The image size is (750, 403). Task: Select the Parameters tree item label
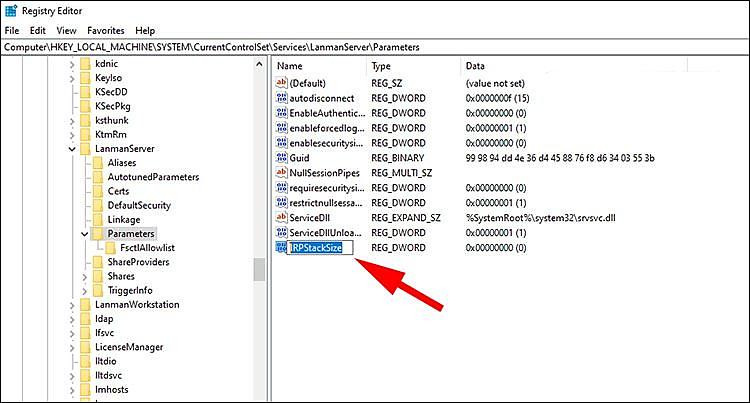[131, 234]
